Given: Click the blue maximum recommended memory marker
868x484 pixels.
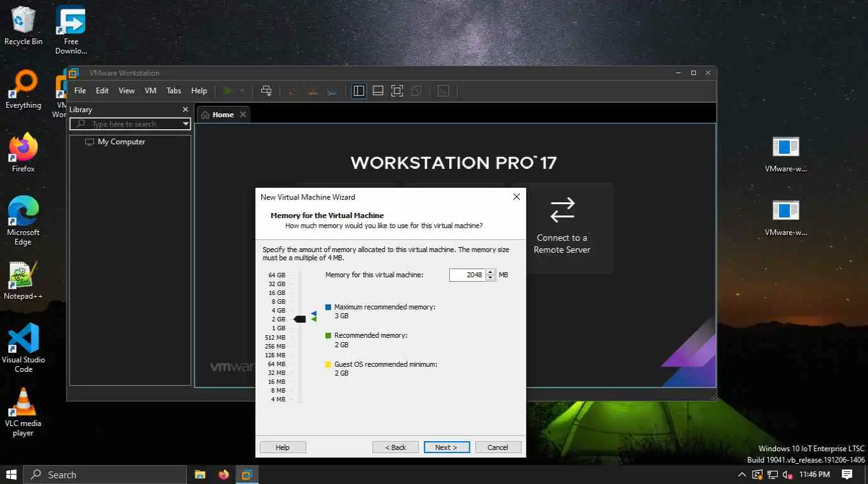Looking at the screenshot, I should [x=314, y=313].
